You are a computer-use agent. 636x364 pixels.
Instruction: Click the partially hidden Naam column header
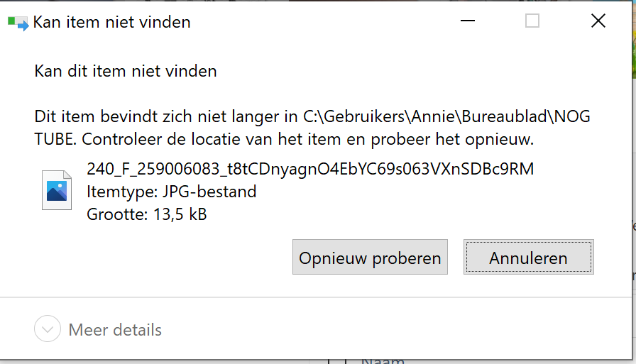pos(383,360)
